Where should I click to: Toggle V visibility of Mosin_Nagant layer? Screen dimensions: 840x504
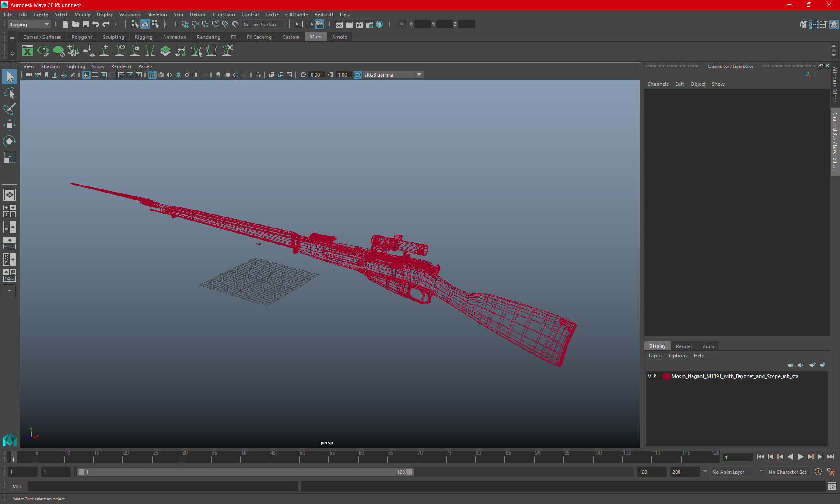pos(649,376)
